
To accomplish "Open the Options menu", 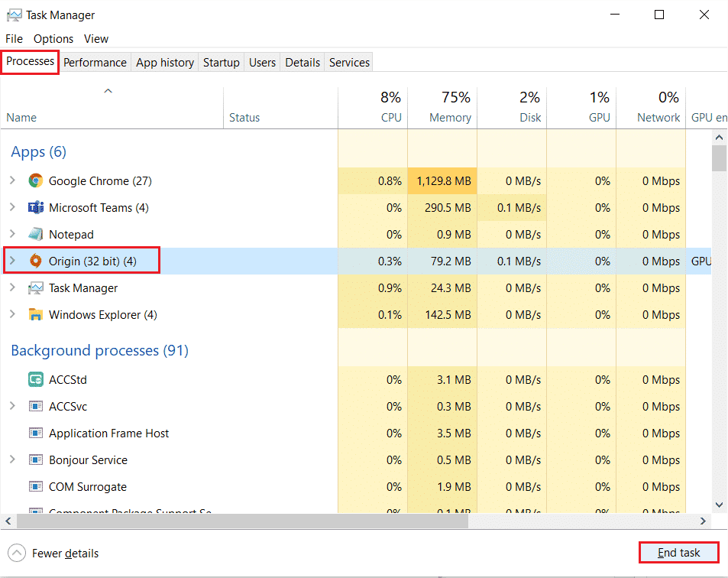I will point(53,38).
